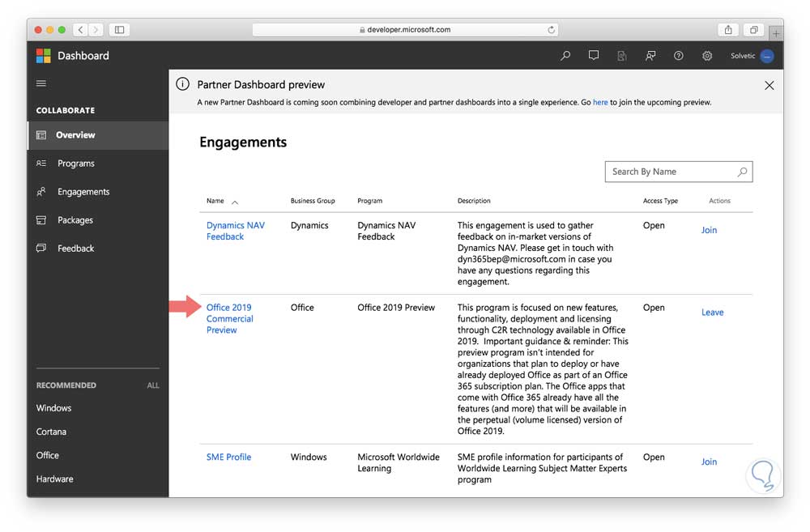Click the search magnifier in the dashboard header
The image size is (810, 532).
pos(565,56)
